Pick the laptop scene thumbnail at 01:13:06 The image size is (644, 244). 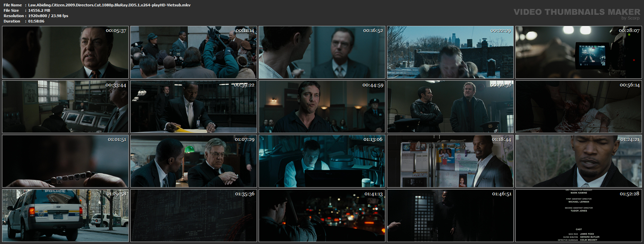(x=322, y=161)
